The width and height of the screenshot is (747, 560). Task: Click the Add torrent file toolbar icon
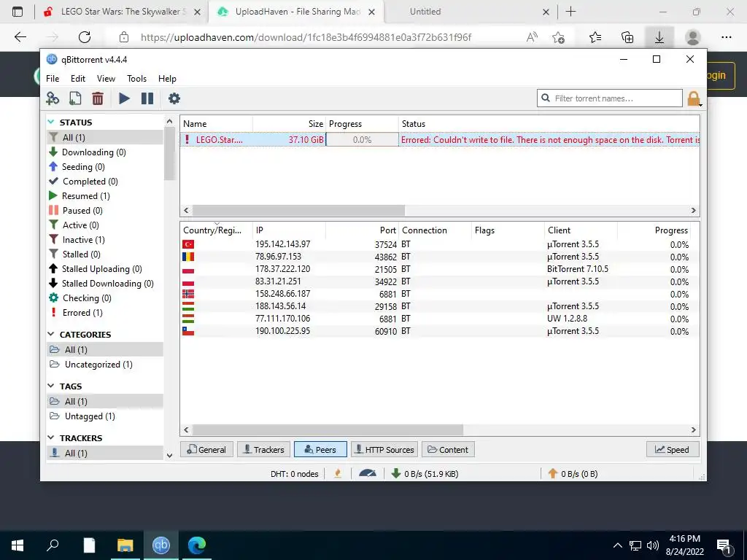coord(75,98)
